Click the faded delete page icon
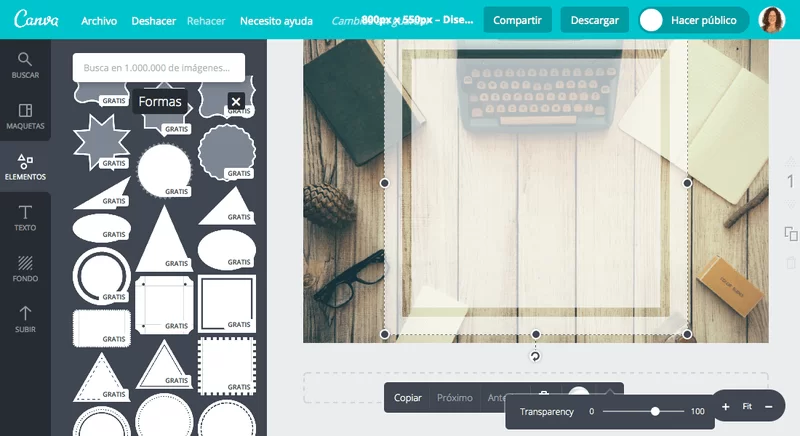The image size is (800, 436). coord(790,263)
